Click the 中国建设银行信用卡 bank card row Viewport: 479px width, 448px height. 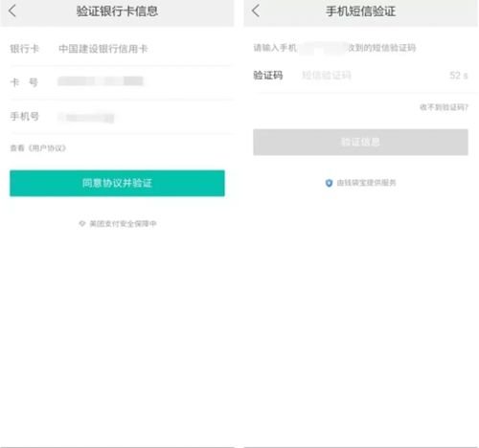coord(122,49)
